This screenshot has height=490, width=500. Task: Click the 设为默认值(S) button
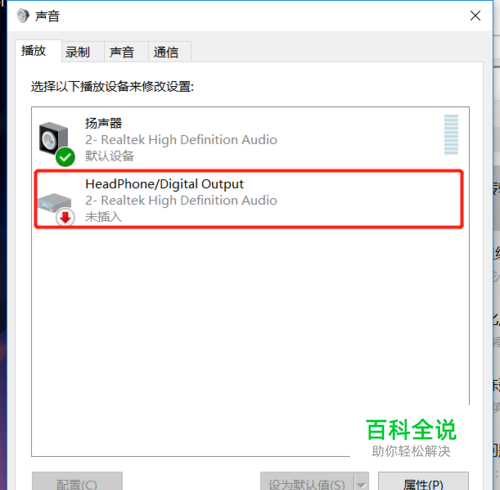click(x=307, y=481)
